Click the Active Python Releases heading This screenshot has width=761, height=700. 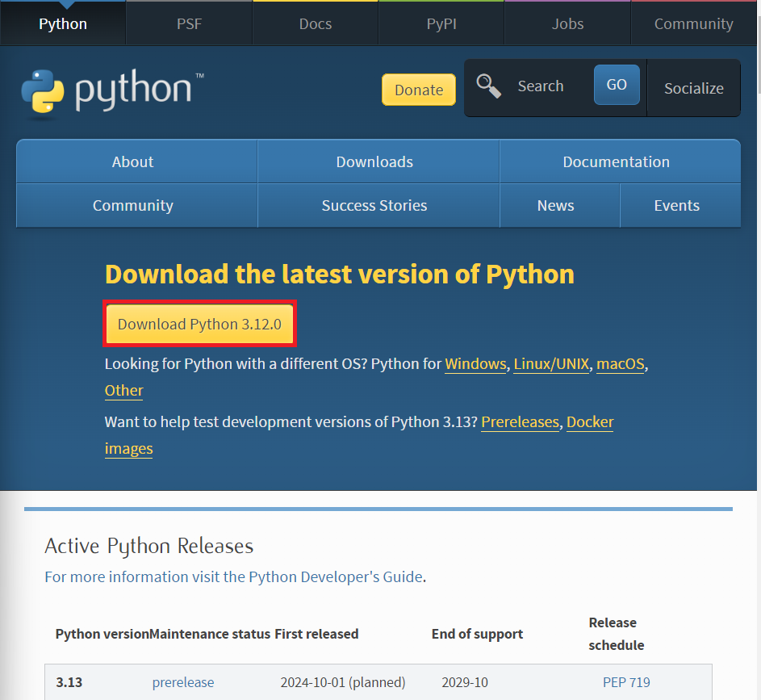(x=149, y=546)
